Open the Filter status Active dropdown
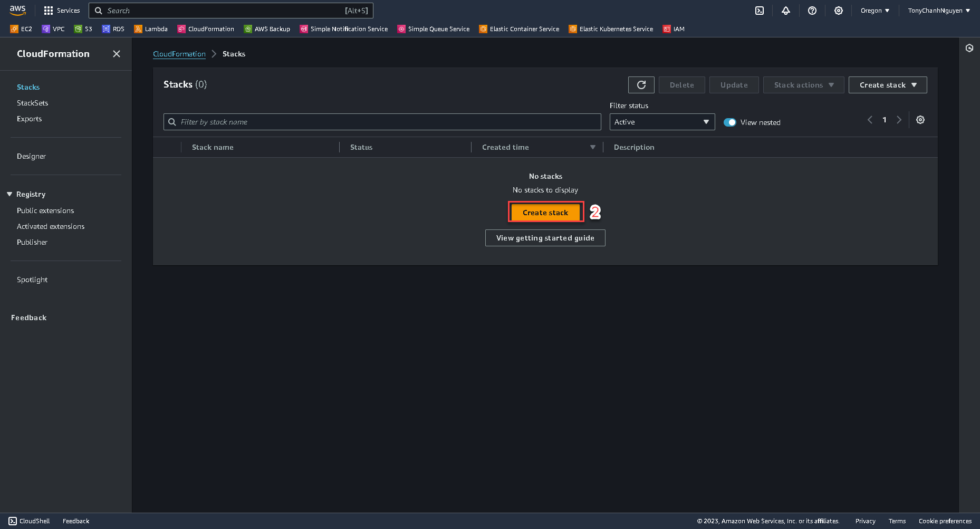Image resolution: width=980 pixels, height=529 pixels. 662,122
